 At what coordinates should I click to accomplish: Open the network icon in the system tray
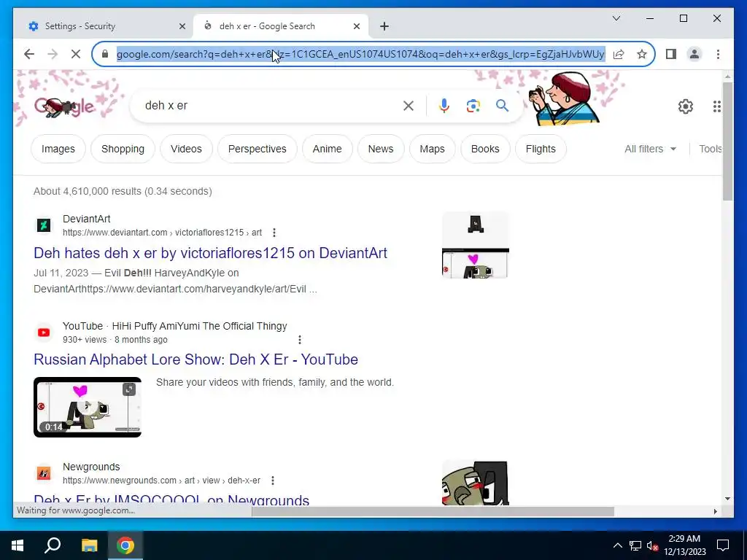point(635,545)
